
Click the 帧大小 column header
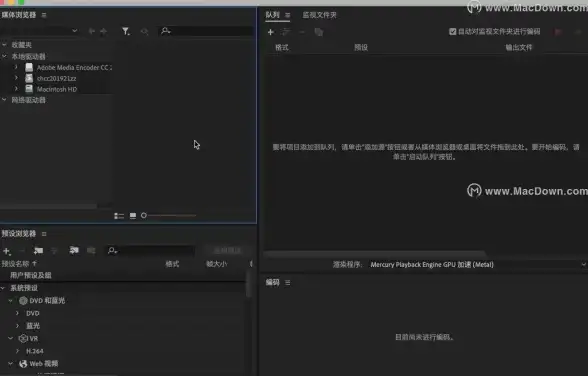[x=216, y=264]
